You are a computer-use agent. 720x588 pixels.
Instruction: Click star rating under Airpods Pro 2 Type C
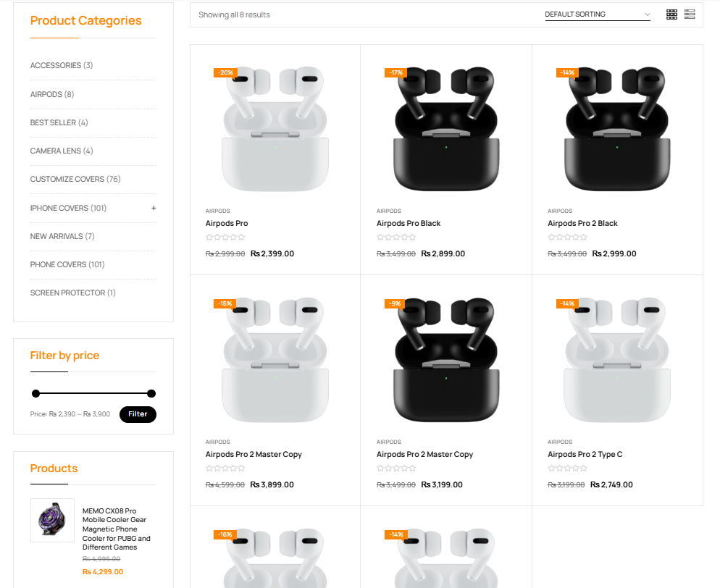[567, 469]
